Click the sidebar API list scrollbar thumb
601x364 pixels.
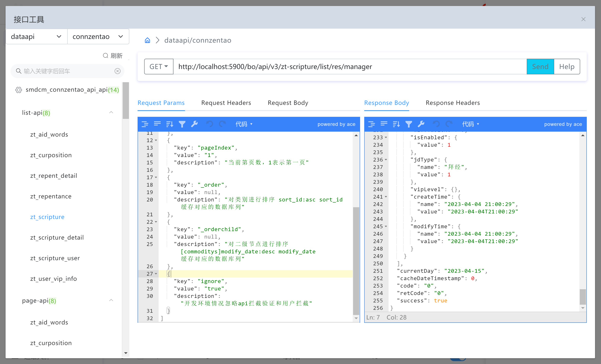(x=126, y=101)
